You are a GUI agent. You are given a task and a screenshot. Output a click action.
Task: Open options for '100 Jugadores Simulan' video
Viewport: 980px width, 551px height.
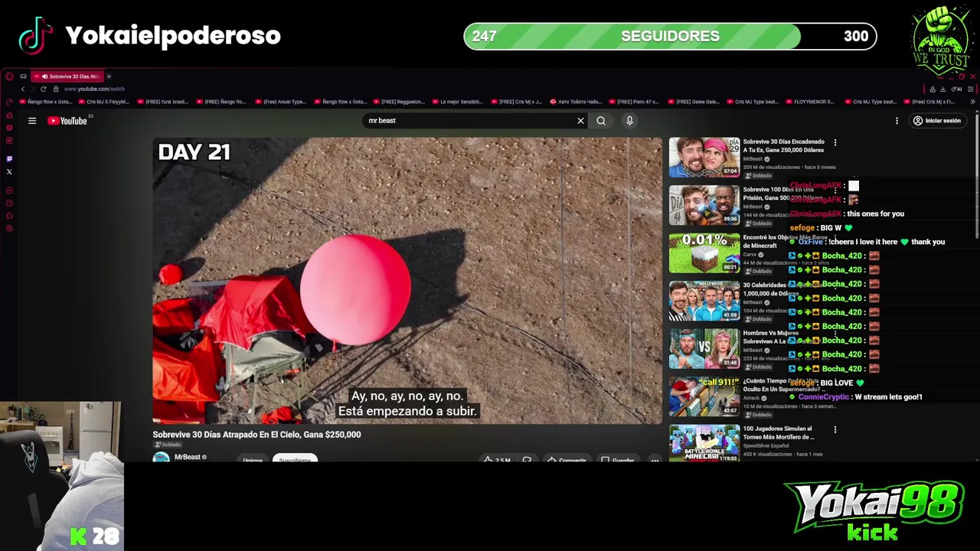835,429
